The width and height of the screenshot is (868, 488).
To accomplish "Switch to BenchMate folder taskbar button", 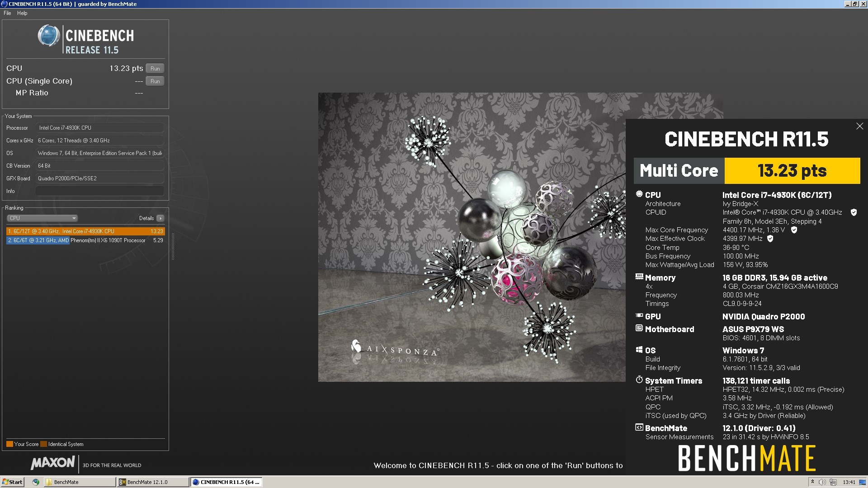I will [x=80, y=482].
